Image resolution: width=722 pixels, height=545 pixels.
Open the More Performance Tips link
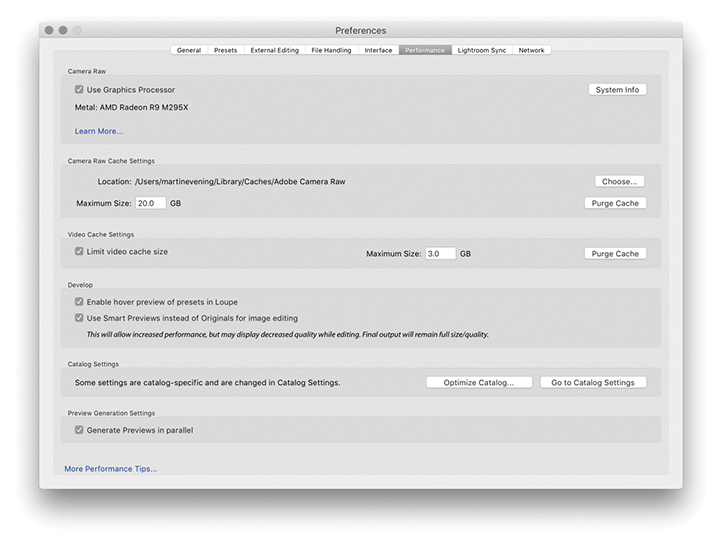(x=111, y=468)
